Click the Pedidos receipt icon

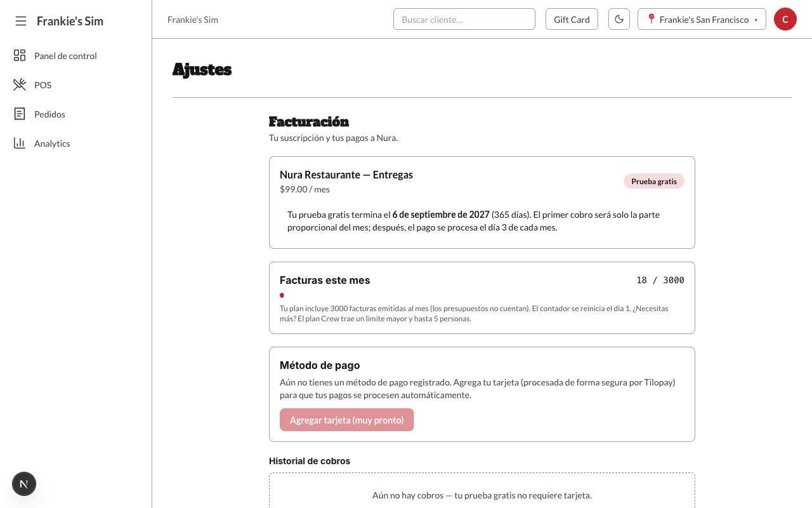coord(20,114)
